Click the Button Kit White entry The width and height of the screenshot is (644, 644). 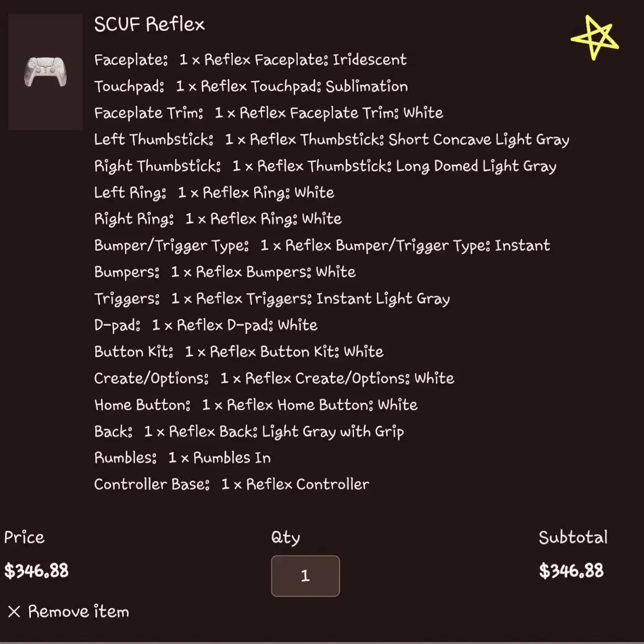click(x=239, y=352)
